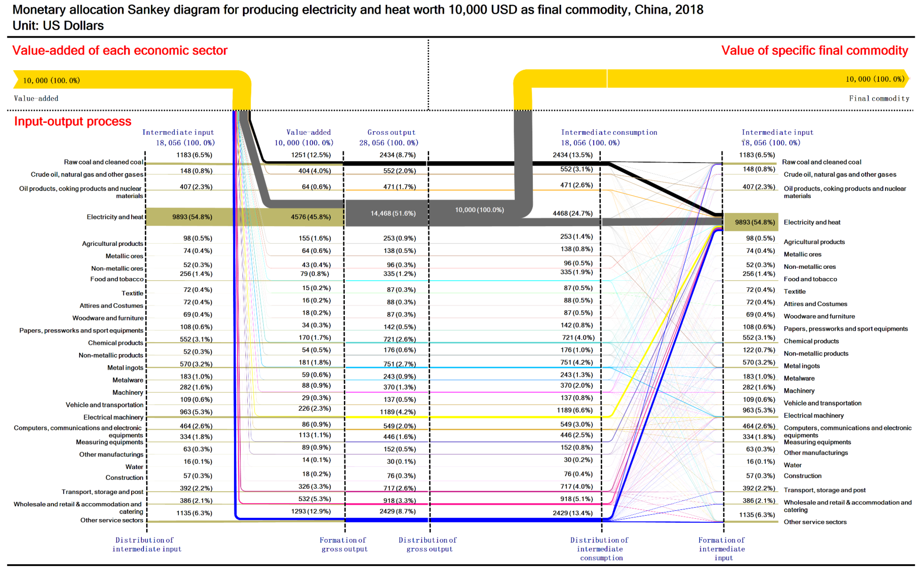924x574 pixels.
Task: Click Distribution of intermediate input axis label
Action: pyautogui.click(x=146, y=544)
